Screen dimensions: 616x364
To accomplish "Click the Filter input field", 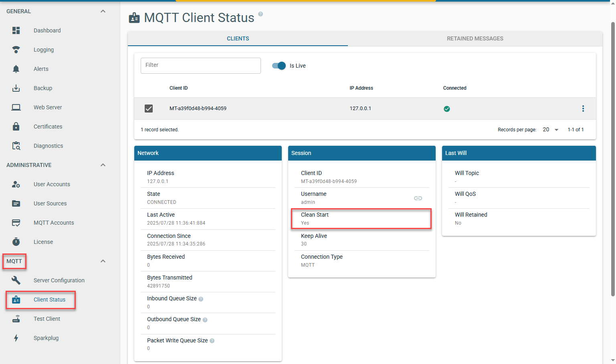I will (200, 66).
